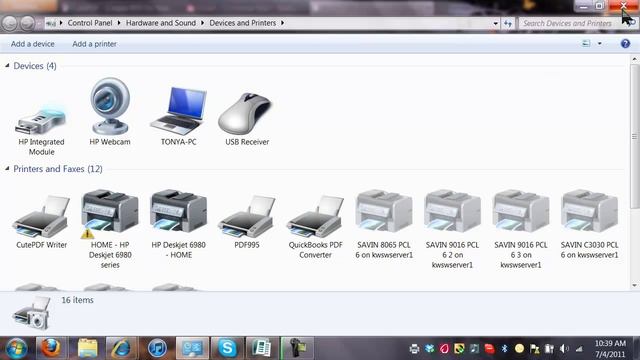Viewport: 640px width, 360px height.
Task: Select the HP Webcam device icon
Action: coord(110,107)
